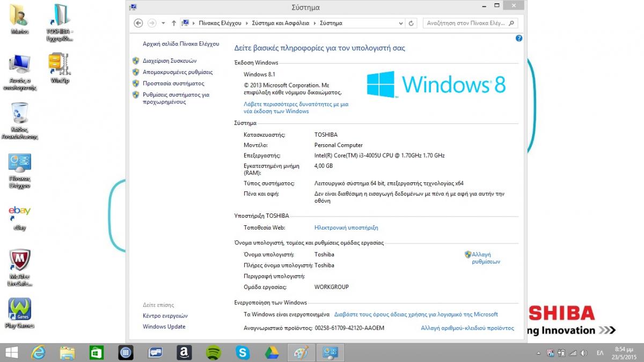Open the 'Ηλεκτρονική υποστήριξη' link
The image size is (644, 362).
346,227
